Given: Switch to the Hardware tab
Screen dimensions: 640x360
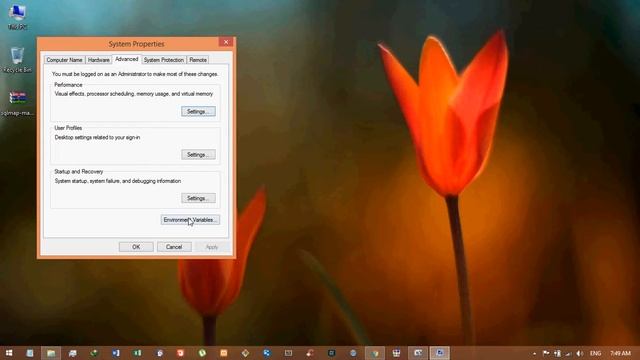Looking at the screenshot, I should (x=99, y=60).
